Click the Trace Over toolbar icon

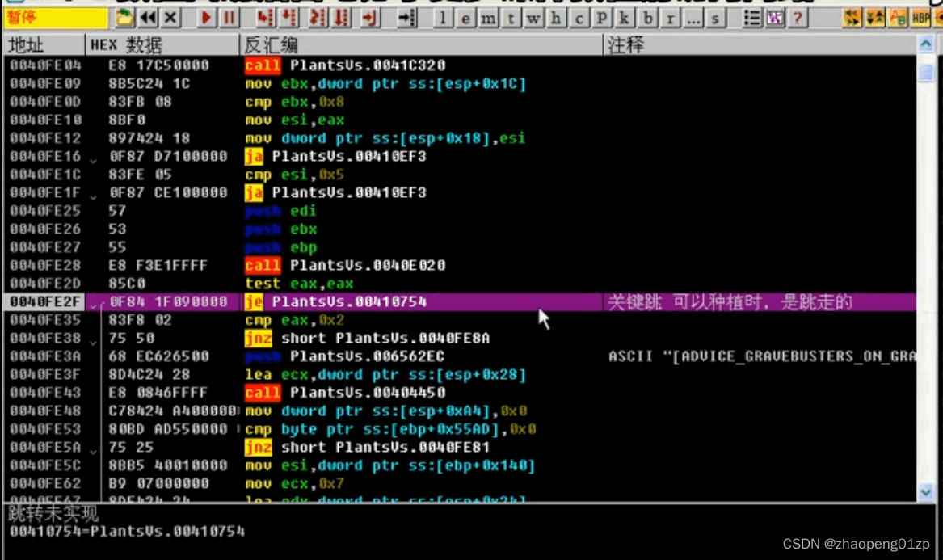[343, 18]
